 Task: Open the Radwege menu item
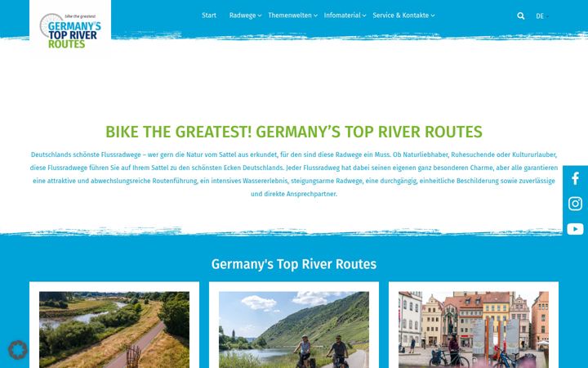[243, 16]
